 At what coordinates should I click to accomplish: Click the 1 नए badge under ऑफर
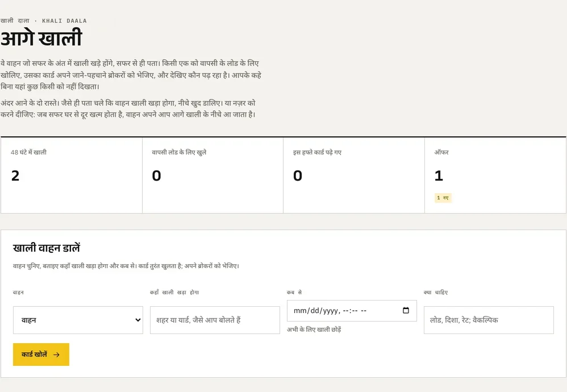point(443,198)
